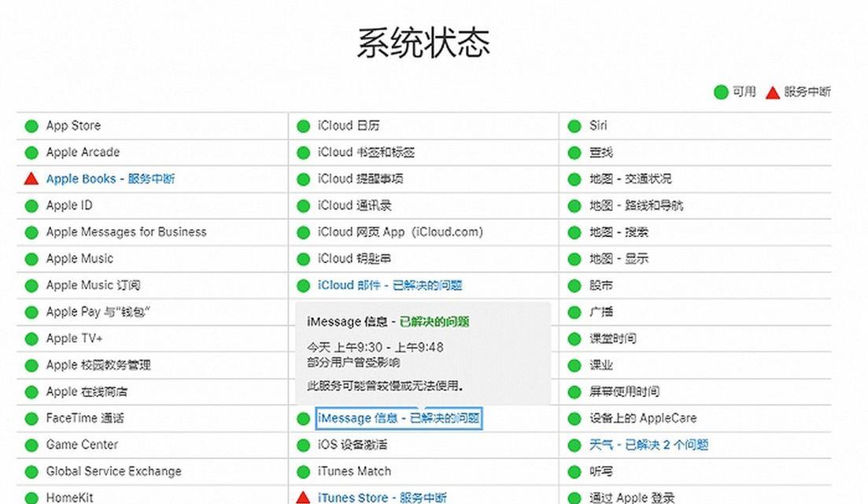Select the status dot for iOS 设备激活
868x504 pixels.
click(x=303, y=445)
